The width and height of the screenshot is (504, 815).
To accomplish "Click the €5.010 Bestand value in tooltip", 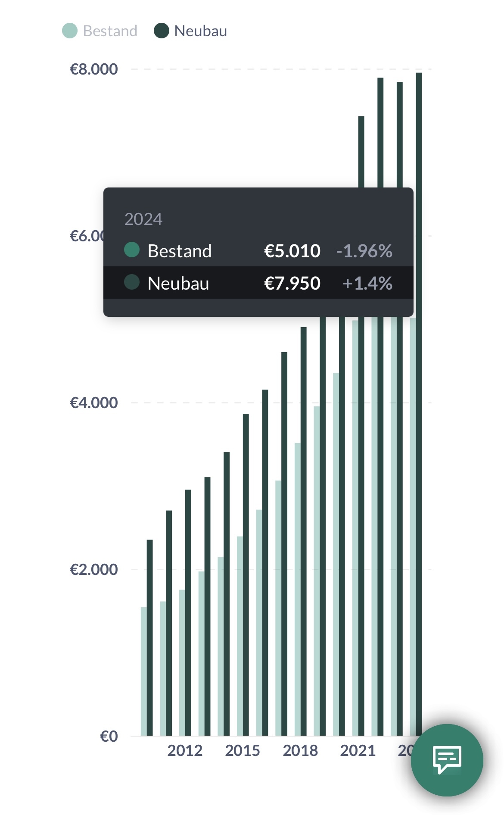I will (x=292, y=251).
